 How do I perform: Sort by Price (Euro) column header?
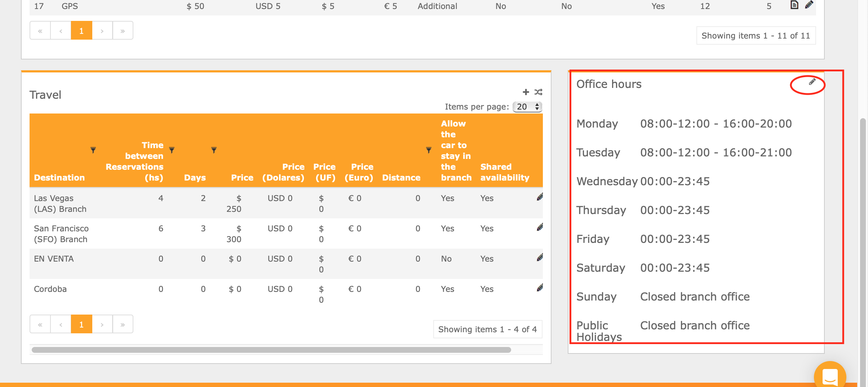(359, 172)
